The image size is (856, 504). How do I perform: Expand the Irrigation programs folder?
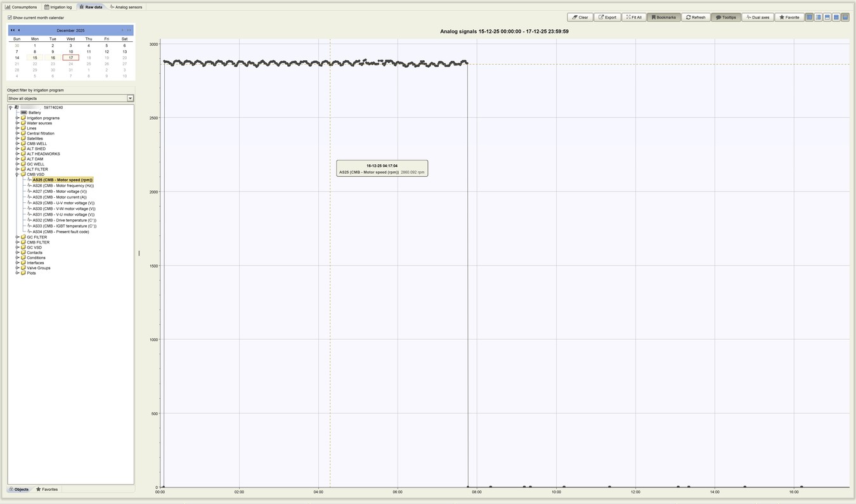click(x=18, y=118)
